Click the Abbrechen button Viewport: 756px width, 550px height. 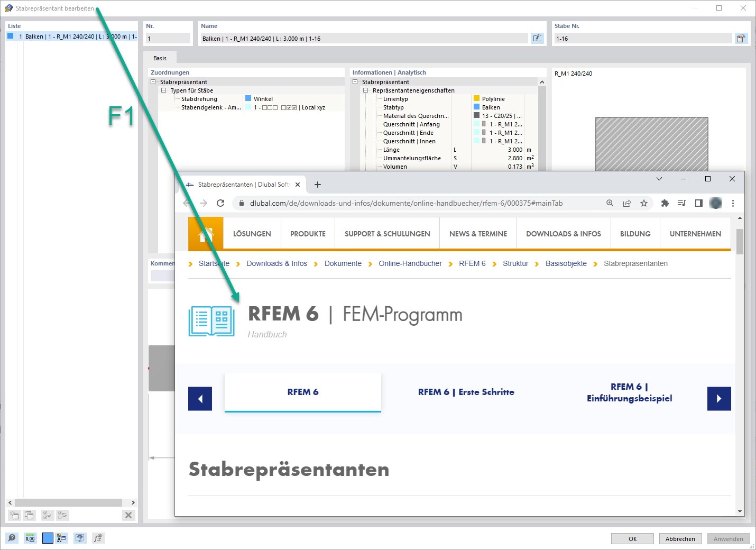tap(680, 538)
